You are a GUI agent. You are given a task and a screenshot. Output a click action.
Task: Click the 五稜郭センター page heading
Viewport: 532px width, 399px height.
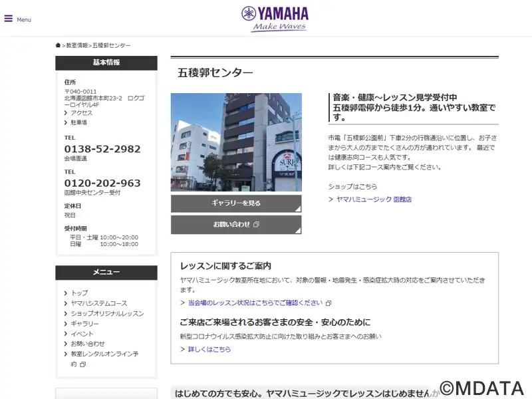point(215,72)
